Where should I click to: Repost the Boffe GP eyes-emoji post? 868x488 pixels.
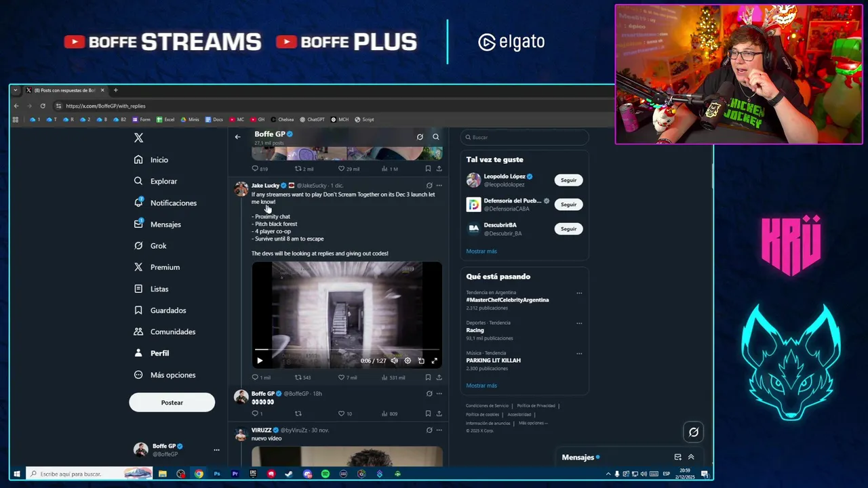pos(298,413)
